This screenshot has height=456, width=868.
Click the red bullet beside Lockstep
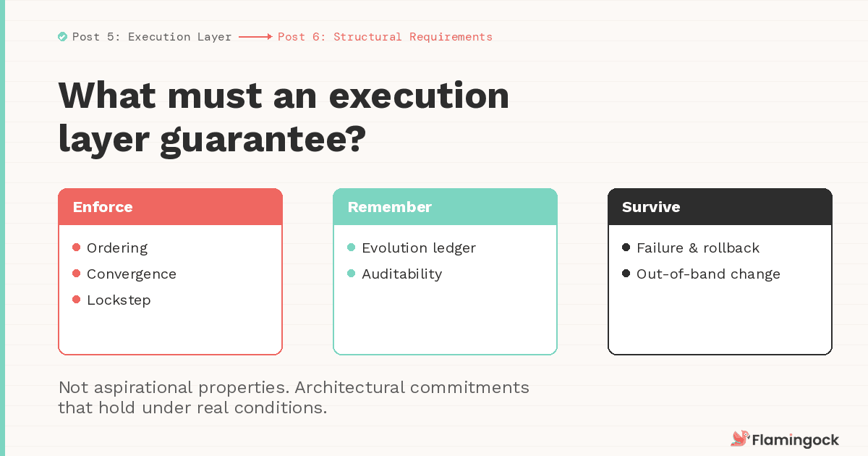pos(77,300)
